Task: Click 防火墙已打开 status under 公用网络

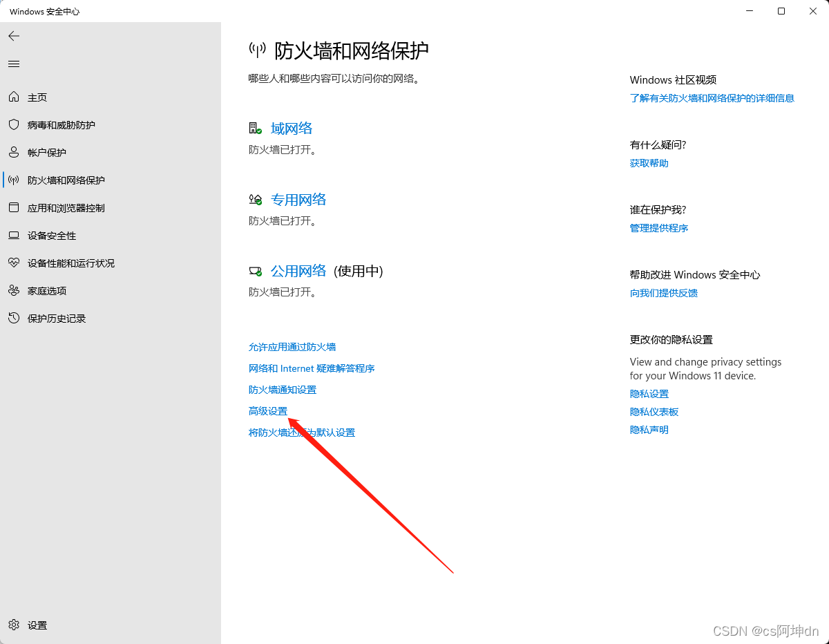Action: click(x=283, y=292)
